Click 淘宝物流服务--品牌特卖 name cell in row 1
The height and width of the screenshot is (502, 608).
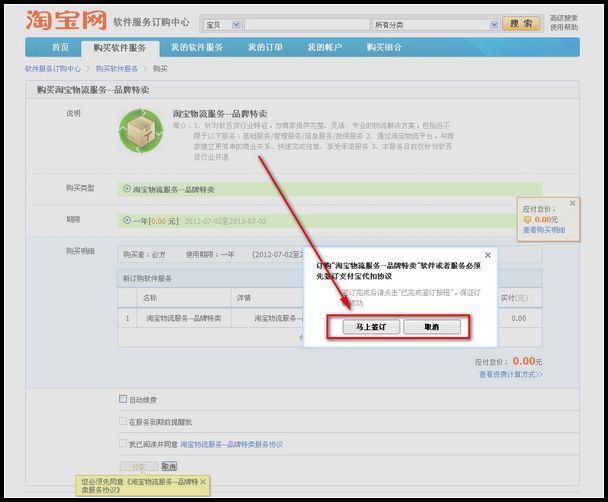pyautogui.click(x=183, y=318)
